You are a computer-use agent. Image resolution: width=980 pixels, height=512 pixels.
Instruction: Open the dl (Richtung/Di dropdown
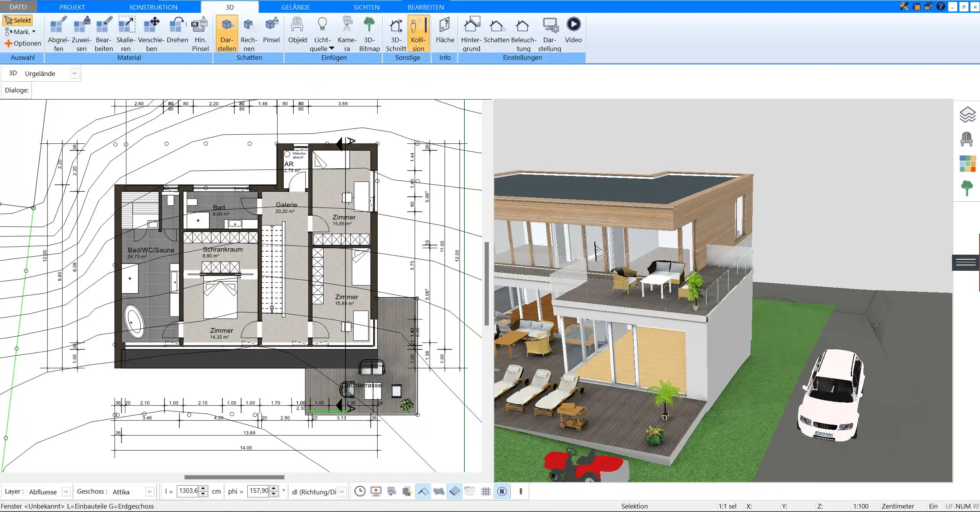pos(342,491)
